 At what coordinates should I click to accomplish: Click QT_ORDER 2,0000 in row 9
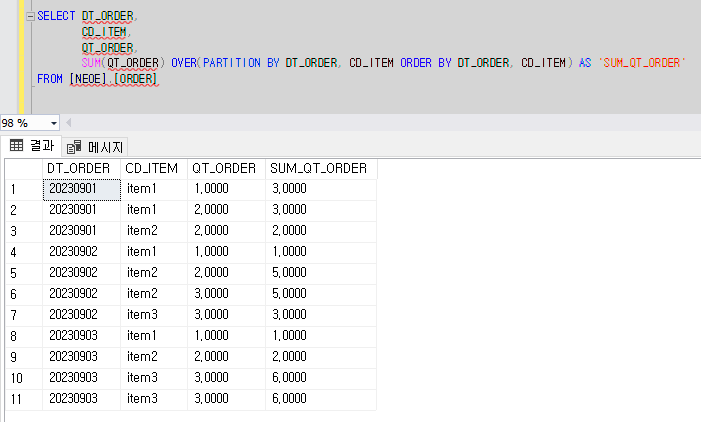[x=226, y=358]
